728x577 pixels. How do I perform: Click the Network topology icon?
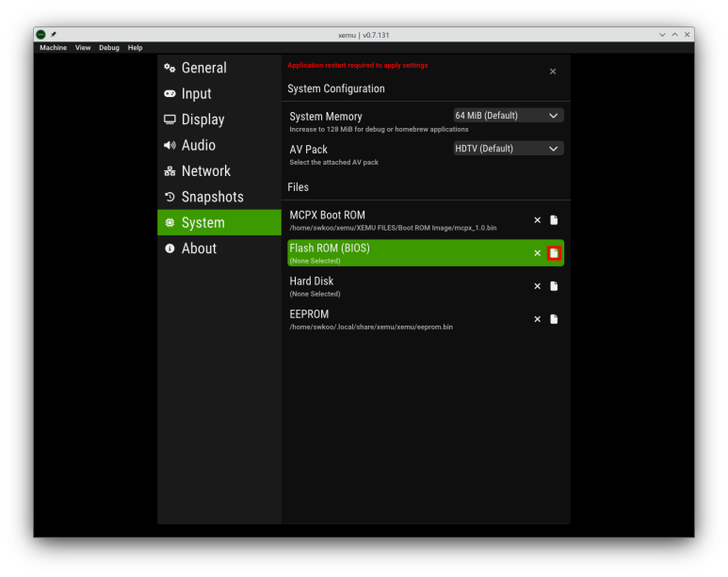(170, 171)
